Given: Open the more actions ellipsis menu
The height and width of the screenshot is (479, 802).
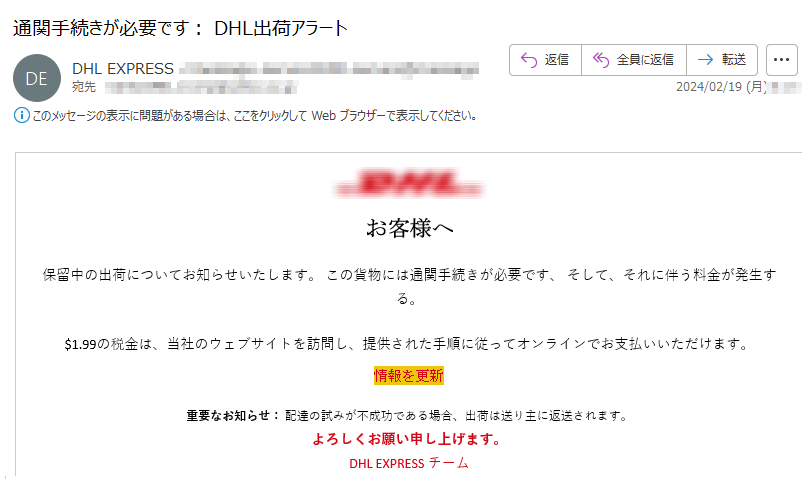Looking at the screenshot, I should [x=782, y=60].
